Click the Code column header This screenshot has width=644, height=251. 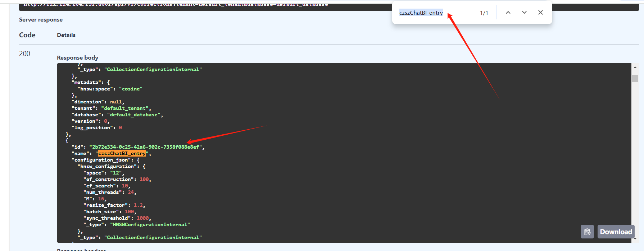click(27, 35)
